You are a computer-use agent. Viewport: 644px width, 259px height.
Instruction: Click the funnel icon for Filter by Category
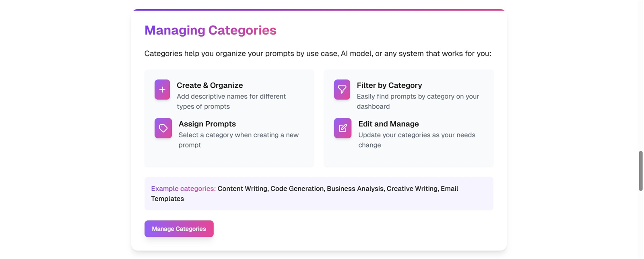click(342, 89)
